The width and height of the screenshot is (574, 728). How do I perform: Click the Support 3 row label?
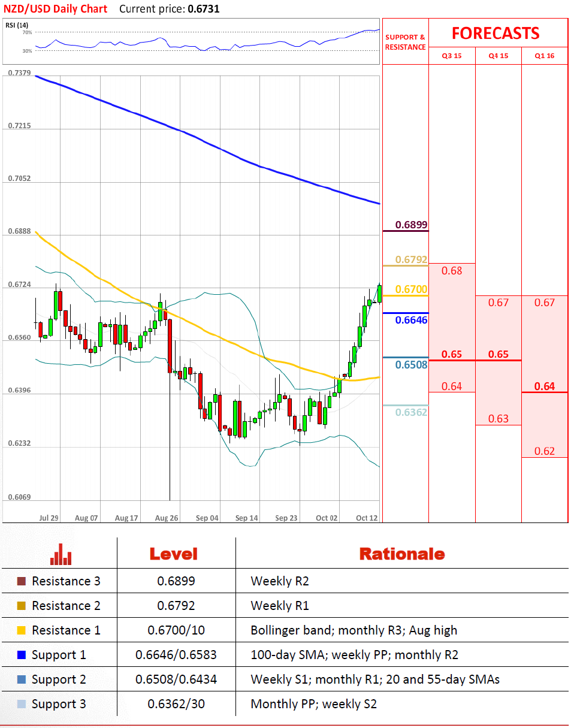59,704
